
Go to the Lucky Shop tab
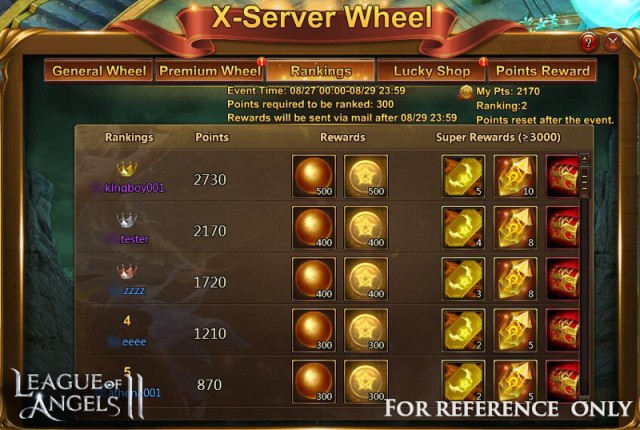coord(431,71)
